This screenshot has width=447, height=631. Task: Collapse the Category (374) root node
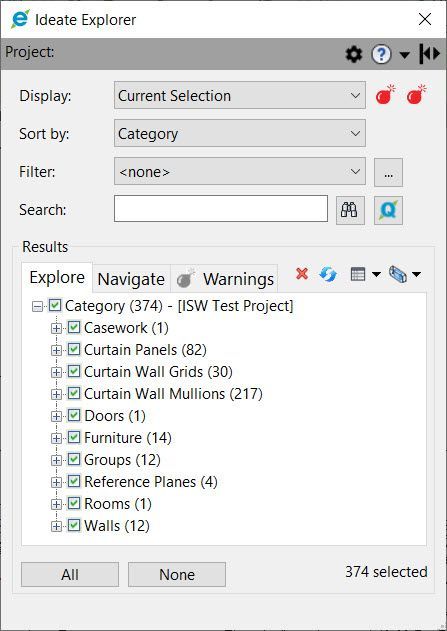(37, 307)
